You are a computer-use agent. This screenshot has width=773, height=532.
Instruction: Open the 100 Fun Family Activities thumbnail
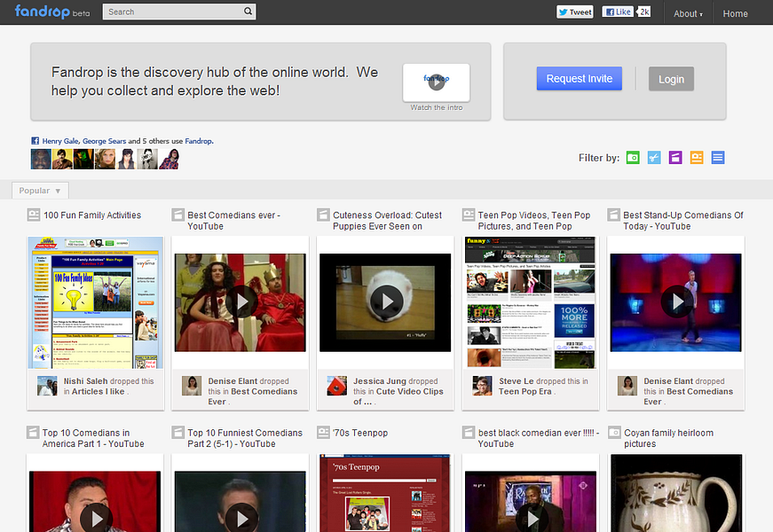click(95, 302)
